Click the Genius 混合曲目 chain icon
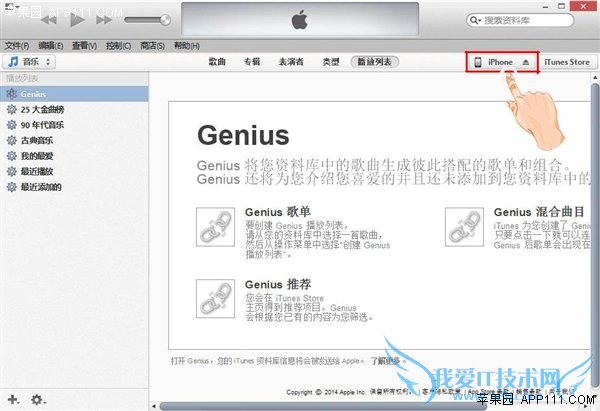Image resolution: width=600 pixels, height=411 pixels. [464, 227]
